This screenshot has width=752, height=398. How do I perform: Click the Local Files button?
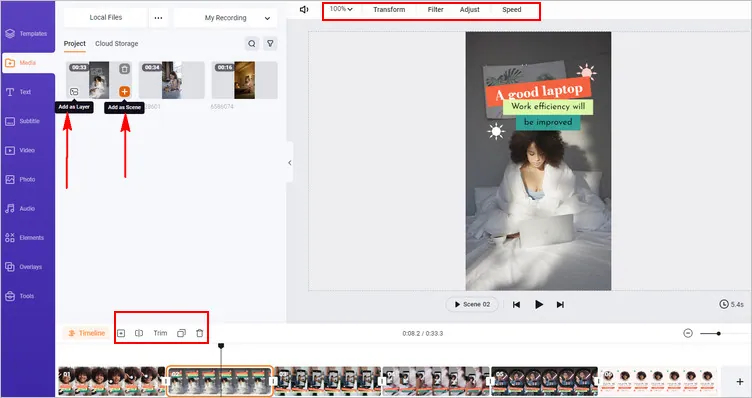click(106, 18)
